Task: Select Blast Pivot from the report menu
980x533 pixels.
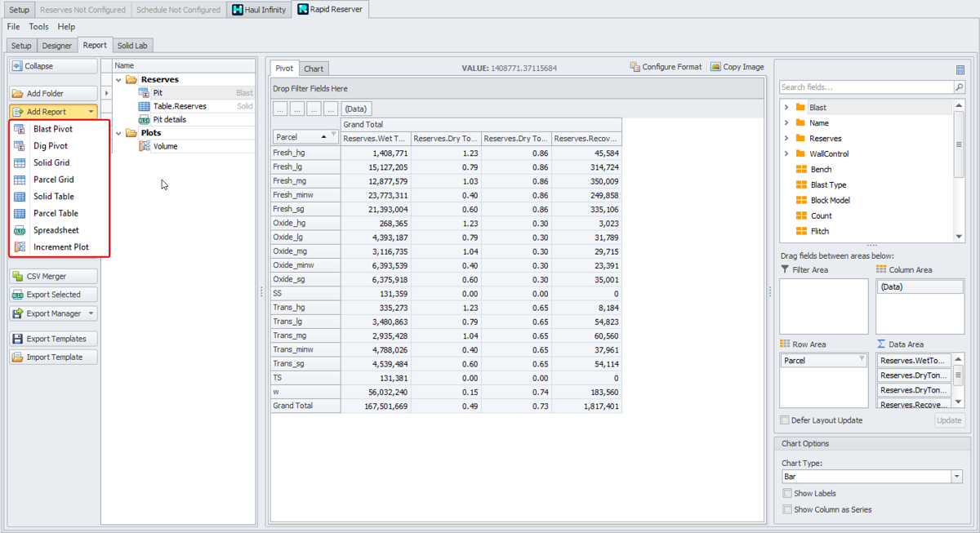Action: 52,129
